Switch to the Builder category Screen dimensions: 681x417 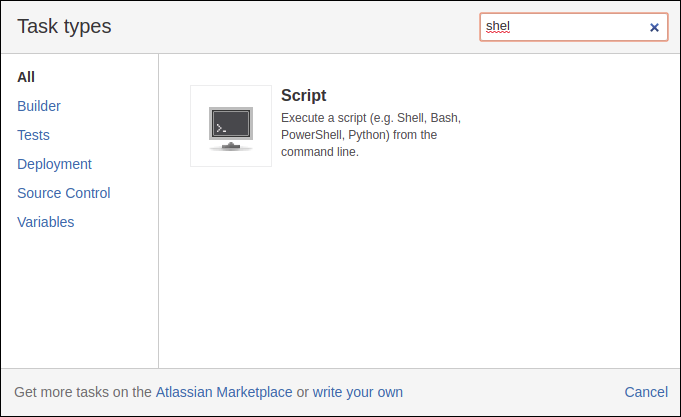pos(39,106)
